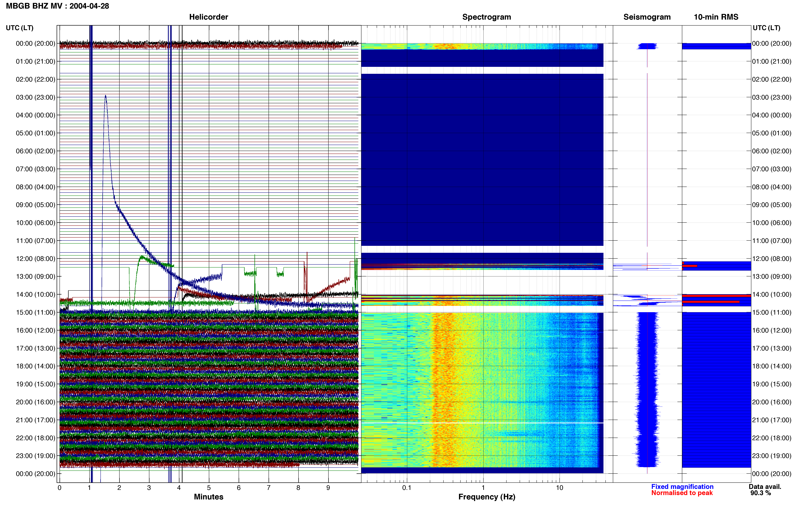Image resolution: width=812 pixels, height=508 pixels.
Task: Click the '90.3 %' data availability value
Action: click(x=761, y=493)
